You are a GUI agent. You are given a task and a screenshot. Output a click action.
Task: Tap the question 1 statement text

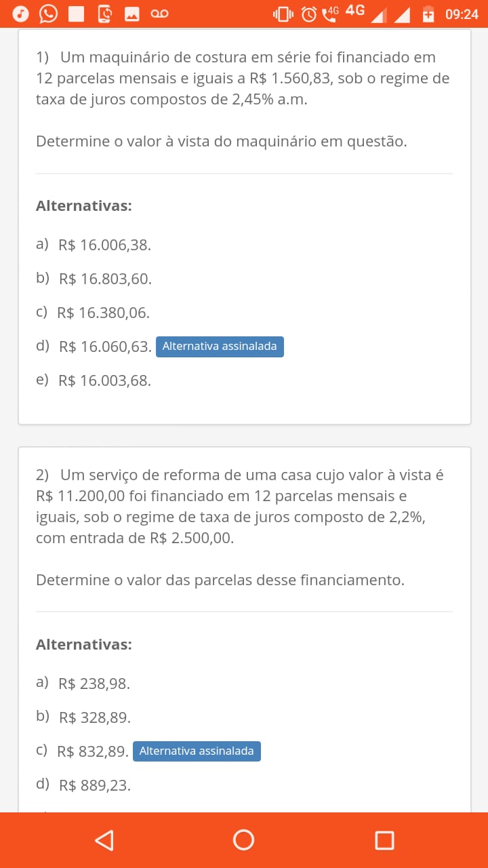[243, 79]
